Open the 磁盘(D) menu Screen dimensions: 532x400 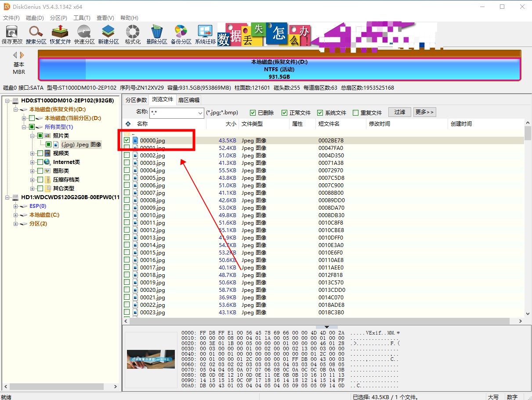tap(35, 18)
